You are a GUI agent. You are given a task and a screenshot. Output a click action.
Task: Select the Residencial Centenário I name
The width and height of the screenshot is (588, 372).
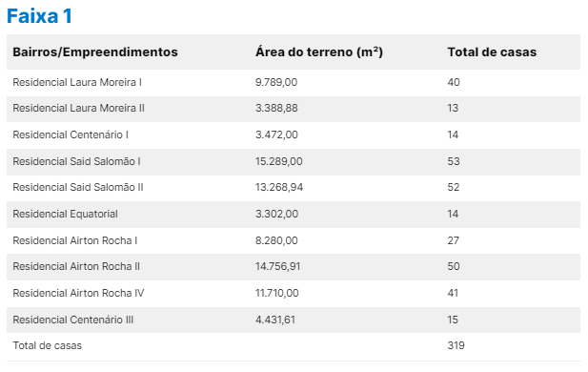(71, 134)
